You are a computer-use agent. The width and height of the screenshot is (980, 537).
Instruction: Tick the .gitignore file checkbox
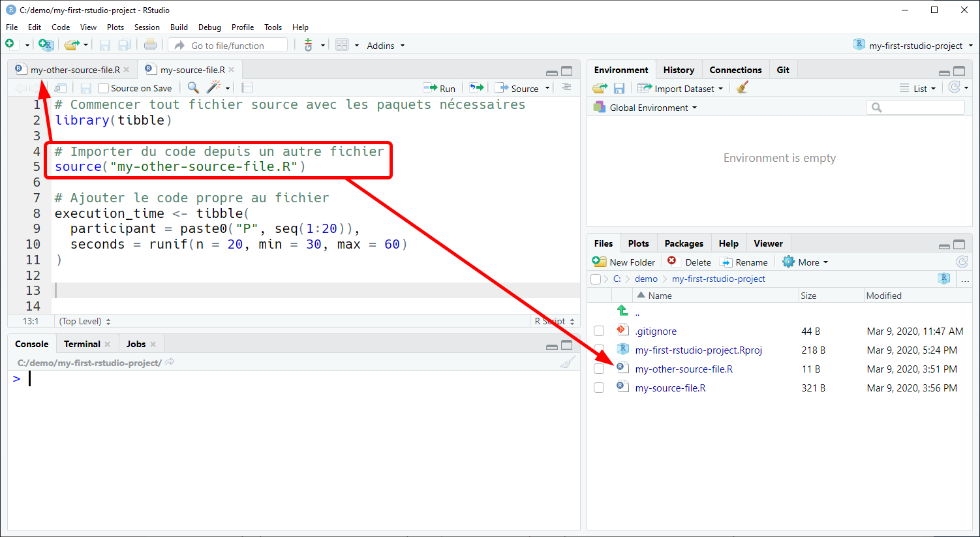click(599, 331)
